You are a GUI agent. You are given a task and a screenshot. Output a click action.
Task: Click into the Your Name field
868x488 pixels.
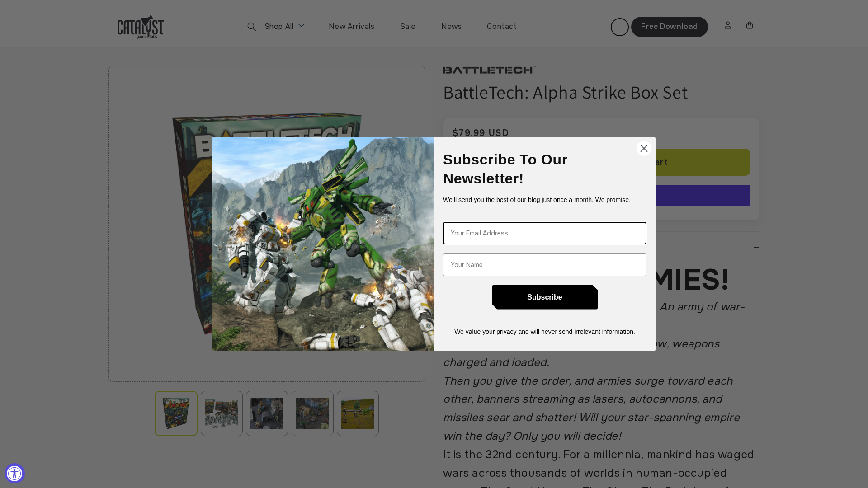[544, 265]
